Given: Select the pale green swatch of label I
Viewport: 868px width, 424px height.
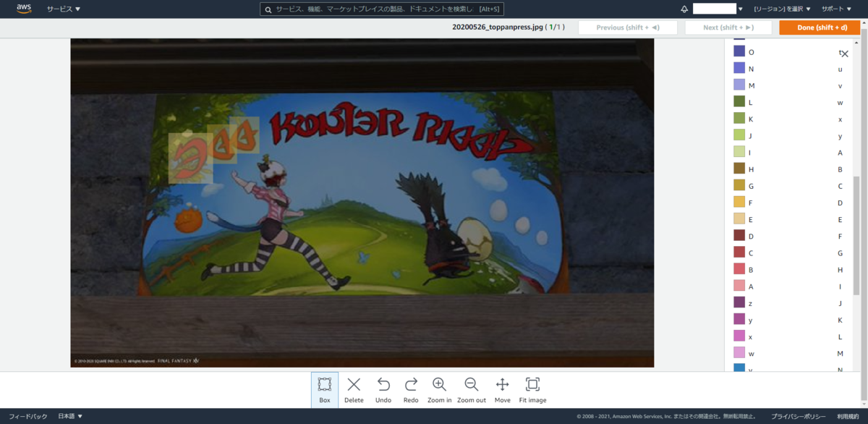Looking at the screenshot, I should pyautogui.click(x=739, y=152).
